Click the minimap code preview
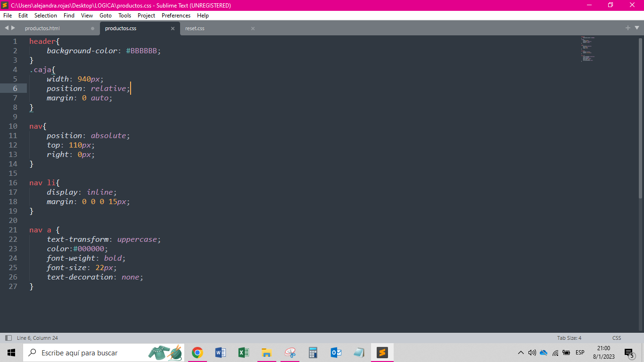Viewport: 644px width, 362px height. 587,49
